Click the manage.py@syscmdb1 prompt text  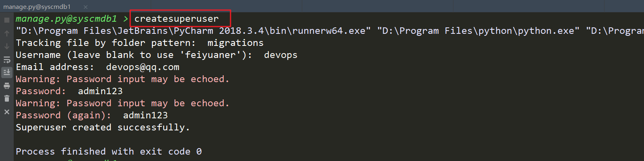[x=66, y=19]
